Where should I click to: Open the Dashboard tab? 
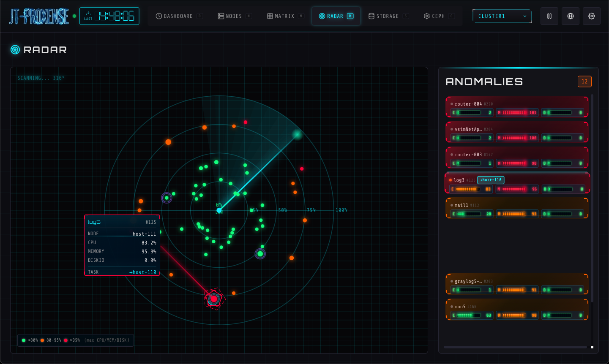[179, 16]
